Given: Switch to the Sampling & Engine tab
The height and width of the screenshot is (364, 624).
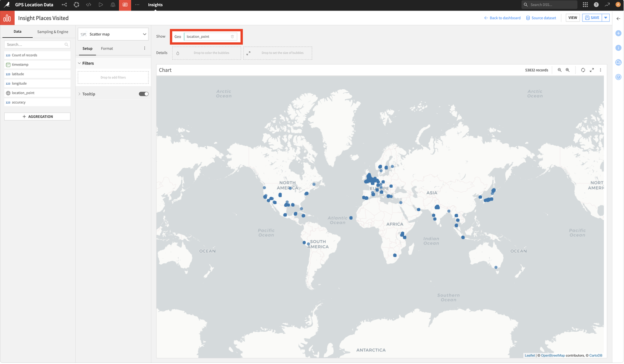Looking at the screenshot, I should coord(52,31).
